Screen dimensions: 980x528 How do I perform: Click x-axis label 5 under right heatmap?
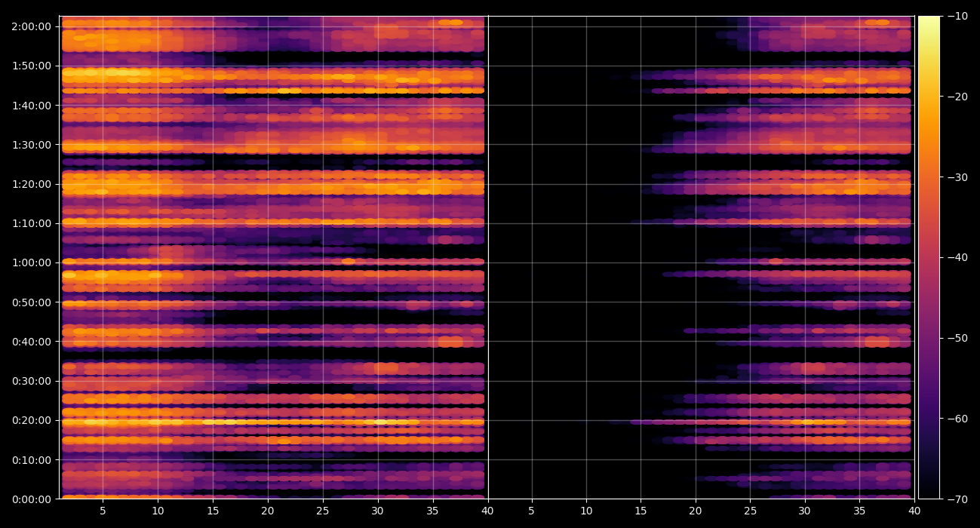[531, 511]
